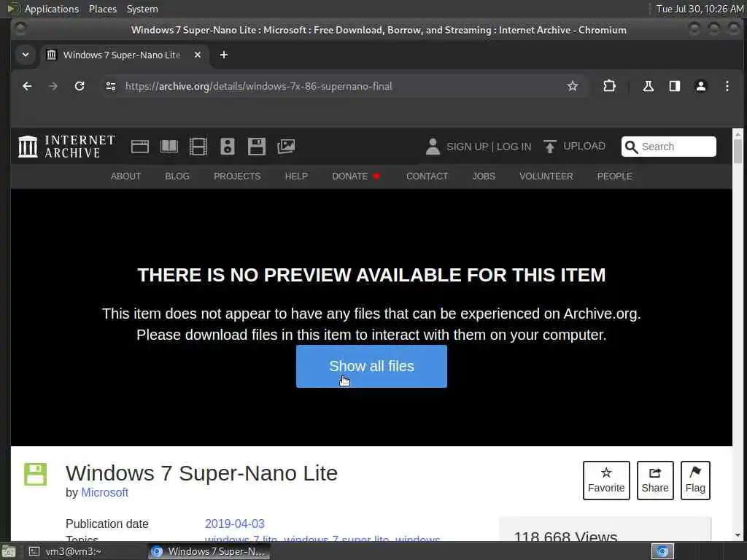Image resolution: width=747 pixels, height=560 pixels.
Task: Open the DONATE navigation link
Action: point(350,176)
